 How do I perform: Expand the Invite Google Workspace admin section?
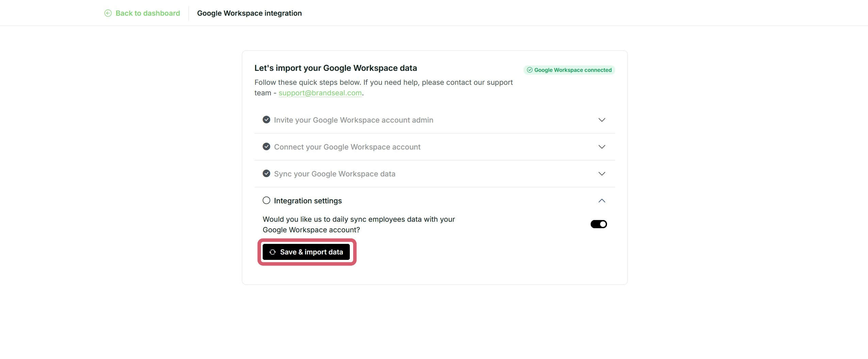[x=602, y=120]
